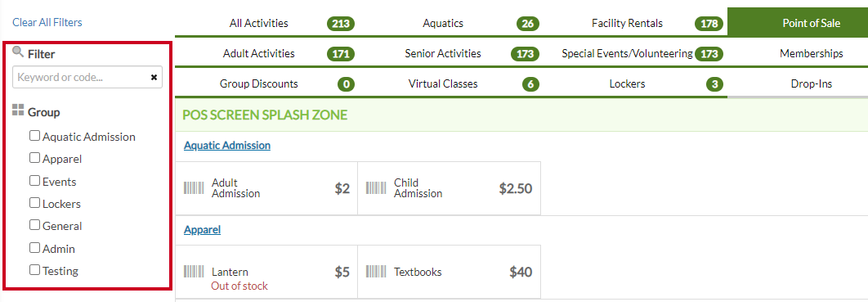Toggle the Testing group checkbox
The height and width of the screenshot is (302, 868).
pos(35,270)
